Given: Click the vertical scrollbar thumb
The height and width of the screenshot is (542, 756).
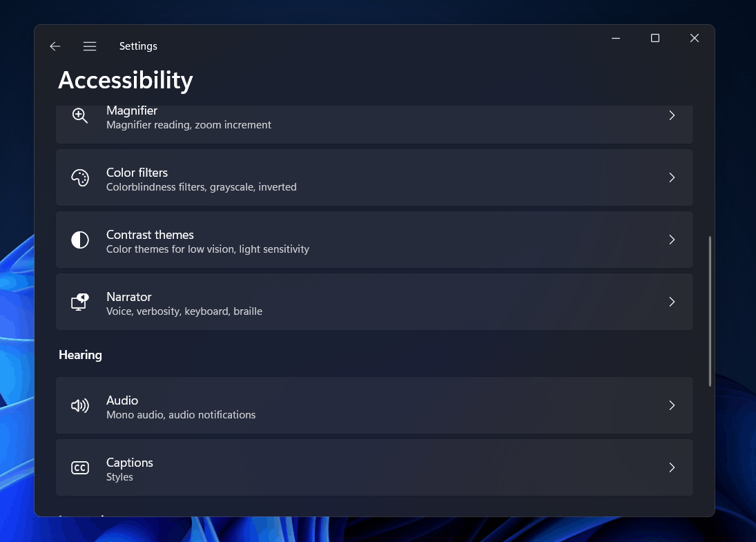Looking at the screenshot, I should (x=710, y=311).
